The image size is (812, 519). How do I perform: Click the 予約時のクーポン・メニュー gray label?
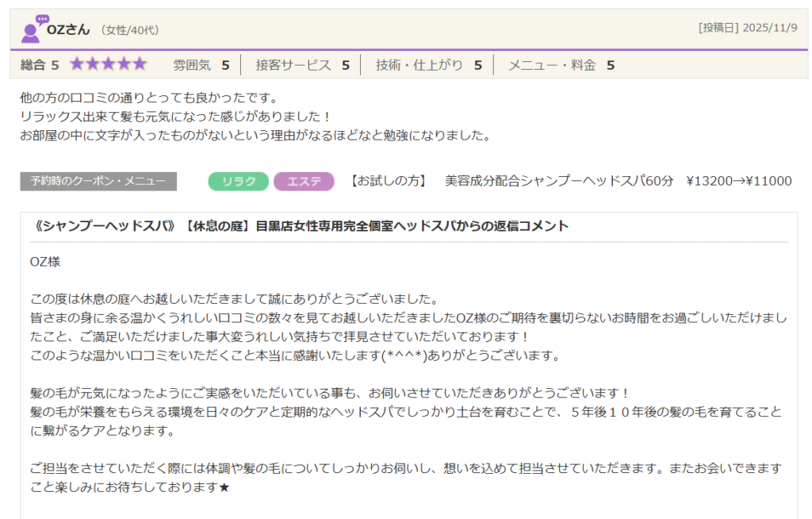(98, 181)
